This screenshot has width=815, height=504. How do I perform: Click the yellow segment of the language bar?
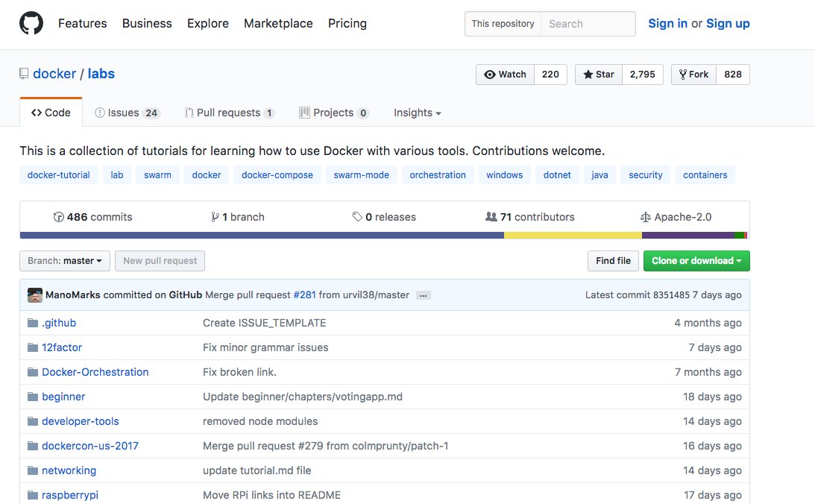click(573, 236)
